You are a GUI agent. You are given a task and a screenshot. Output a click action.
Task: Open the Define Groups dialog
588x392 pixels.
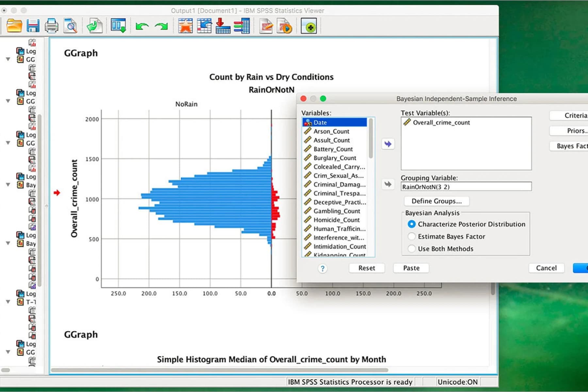(436, 201)
